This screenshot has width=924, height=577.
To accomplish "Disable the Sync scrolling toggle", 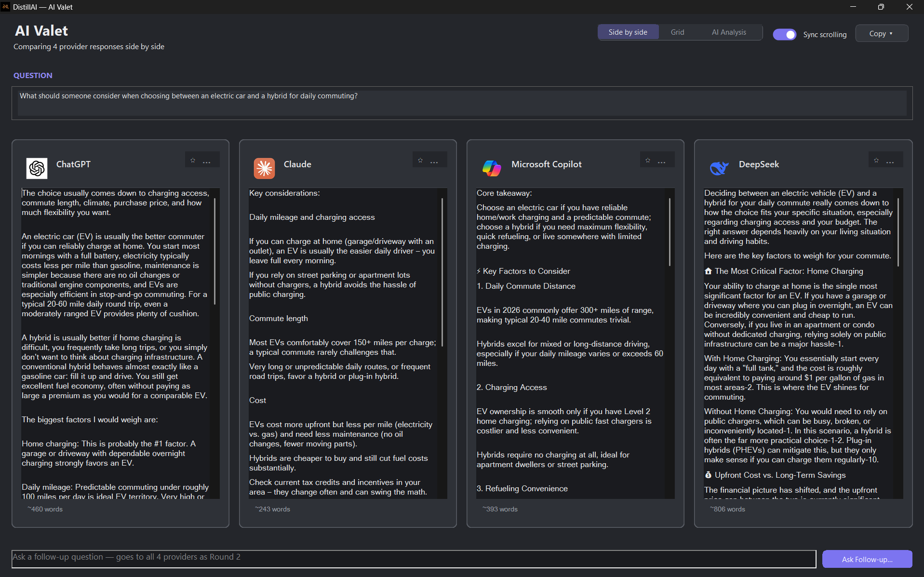I will 785,34.
